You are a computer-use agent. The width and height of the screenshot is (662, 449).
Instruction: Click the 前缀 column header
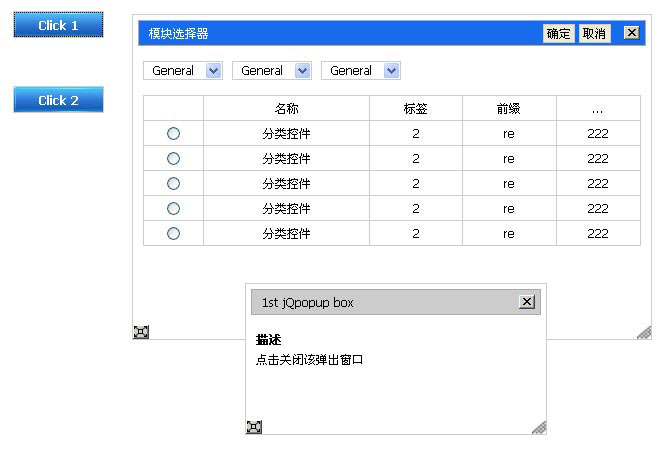[508, 108]
